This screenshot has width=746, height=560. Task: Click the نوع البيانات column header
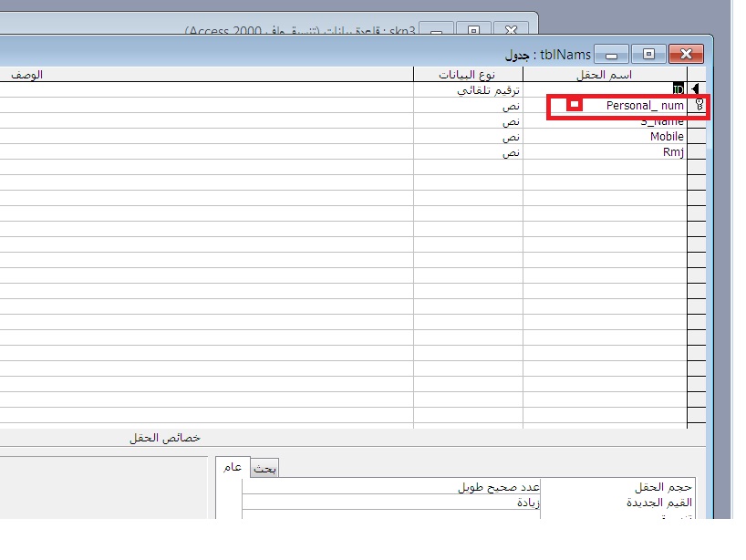point(468,74)
